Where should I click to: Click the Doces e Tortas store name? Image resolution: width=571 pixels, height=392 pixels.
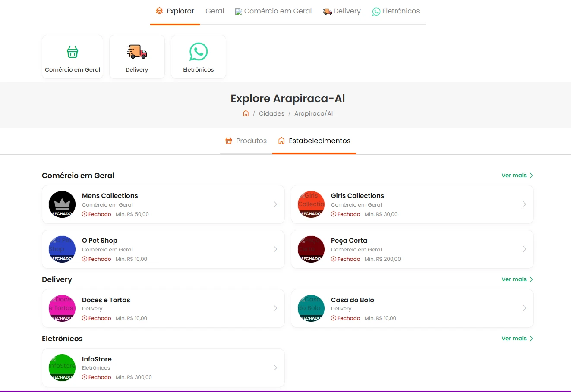[x=106, y=300]
